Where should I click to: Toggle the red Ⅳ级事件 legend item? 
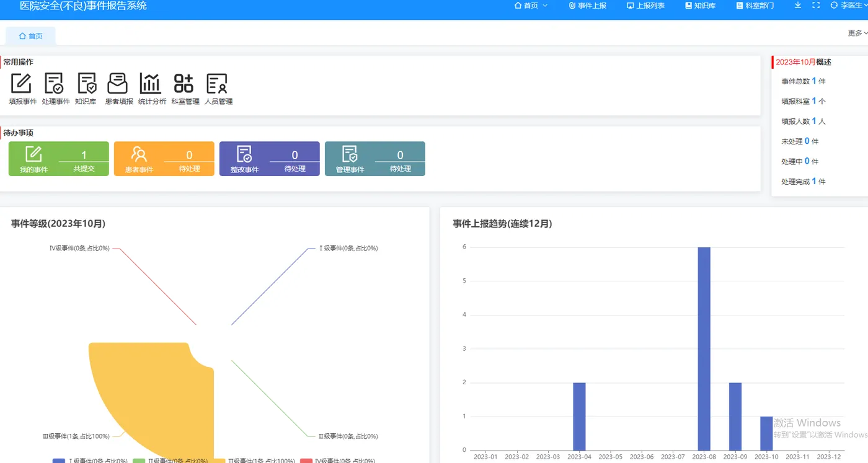[x=337, y=461]
